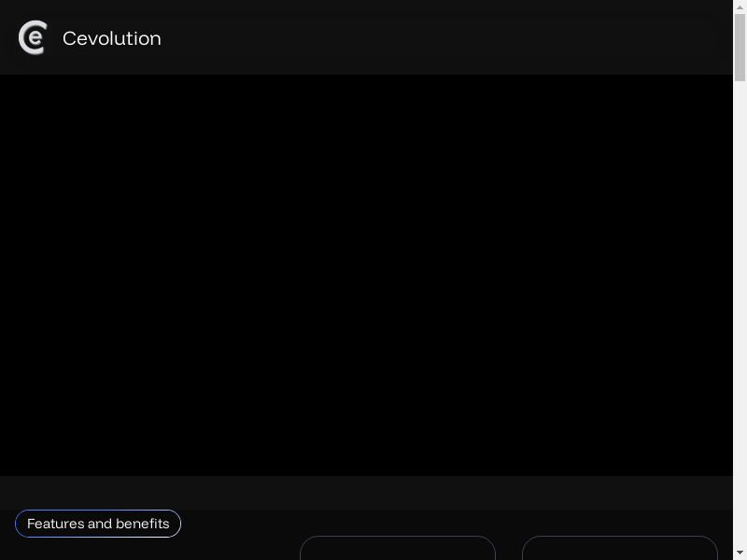The width and height of the screenshot is (747, 560).
Task: Click the vertical scrollbar thumb
Action: [740, 47]
